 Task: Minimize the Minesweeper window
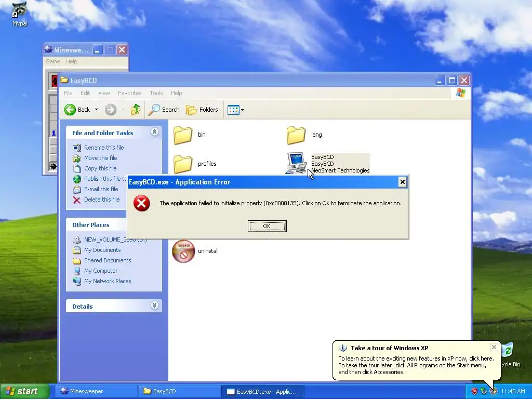pos(97,50)
